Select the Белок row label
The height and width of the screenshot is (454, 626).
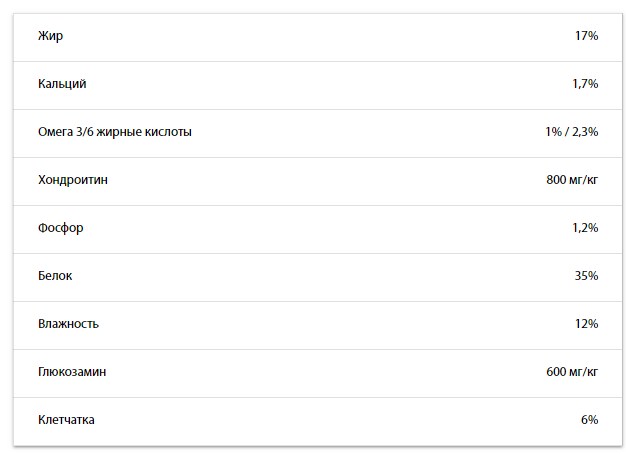[x=55, y=276]
